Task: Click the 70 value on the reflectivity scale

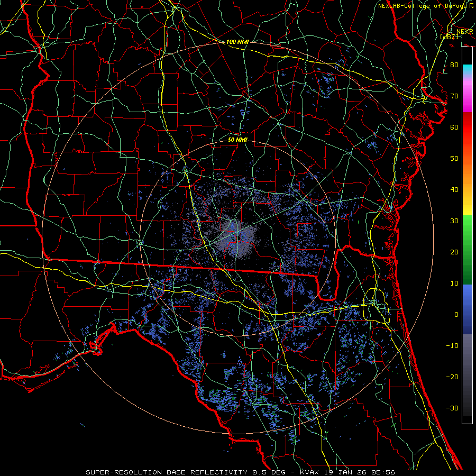Action: 454,96
